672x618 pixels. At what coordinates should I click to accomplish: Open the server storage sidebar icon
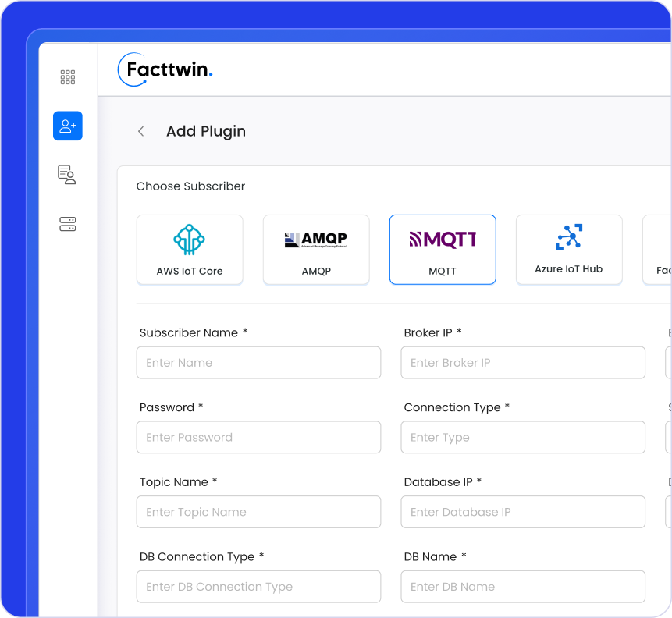point(68,224)
